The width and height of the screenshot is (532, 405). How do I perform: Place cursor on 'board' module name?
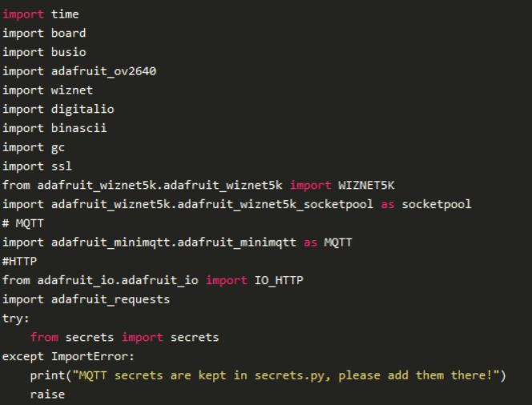click(x=68, y=34)
